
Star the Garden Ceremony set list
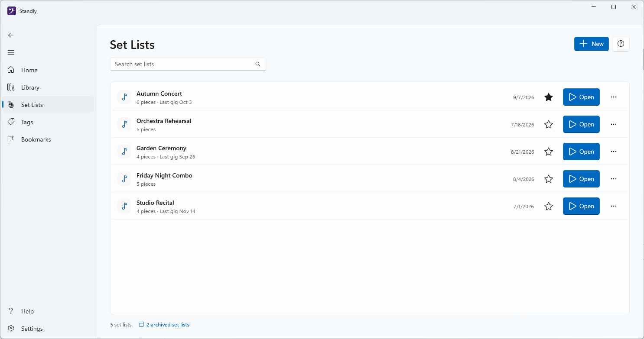click(x=549, y=152)
